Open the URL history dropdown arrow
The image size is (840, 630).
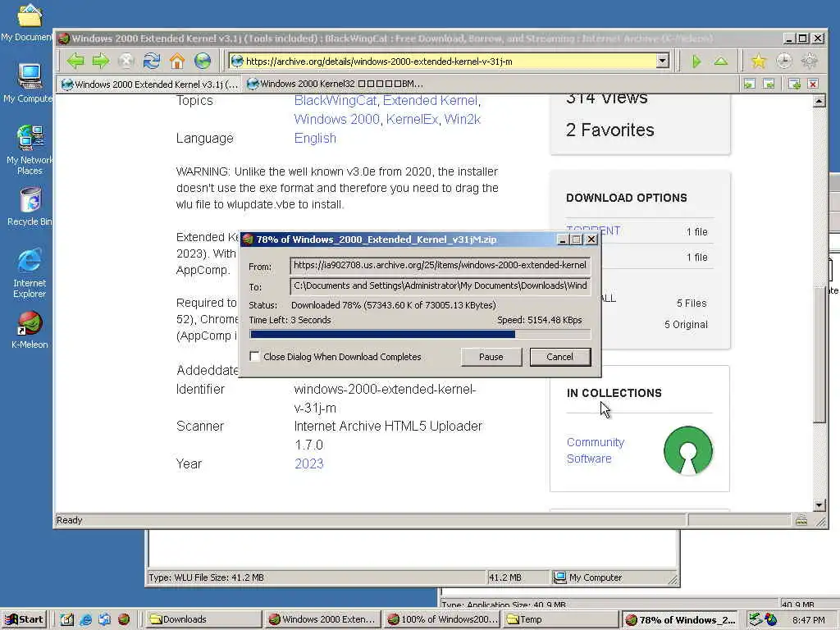[663, 61]
